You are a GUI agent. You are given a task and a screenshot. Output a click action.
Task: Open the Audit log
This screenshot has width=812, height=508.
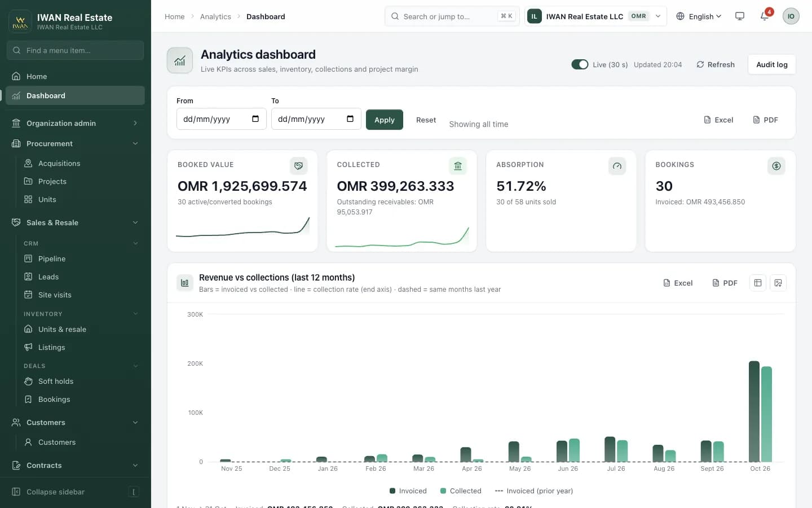click(772, 64)
